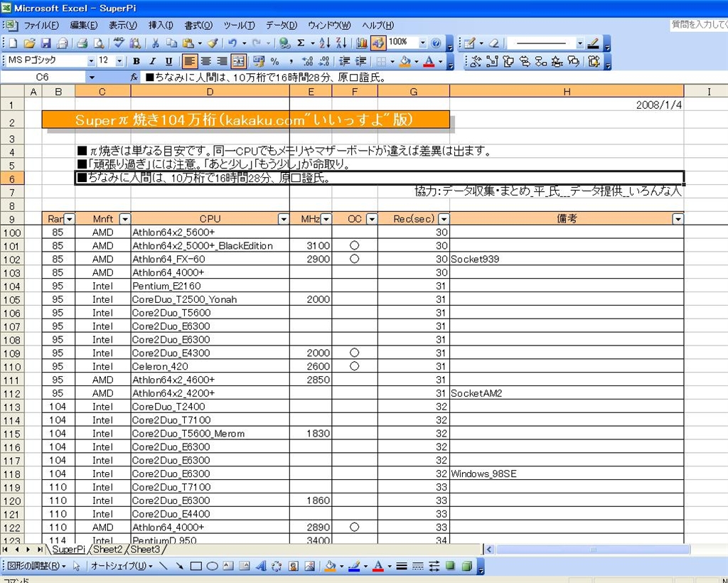Open the font size dropdown showing 12
This screenshot has width=728, height=583.
pyautogui.click(x=119, y=62)
